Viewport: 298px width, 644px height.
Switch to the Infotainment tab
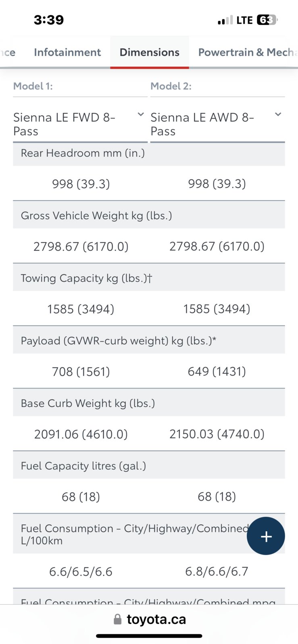(67, 52)
